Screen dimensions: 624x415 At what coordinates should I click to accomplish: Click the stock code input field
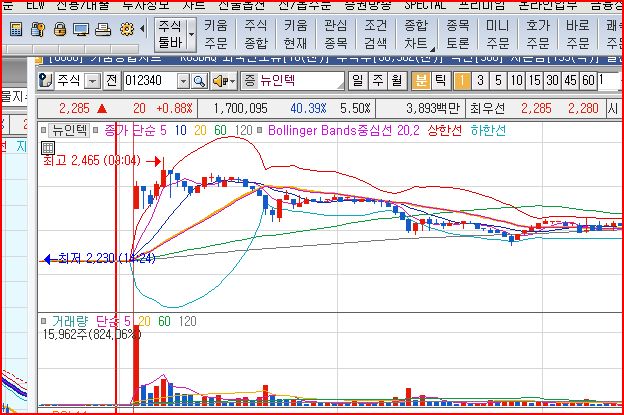pyautogui.click(x=149, y=80)
